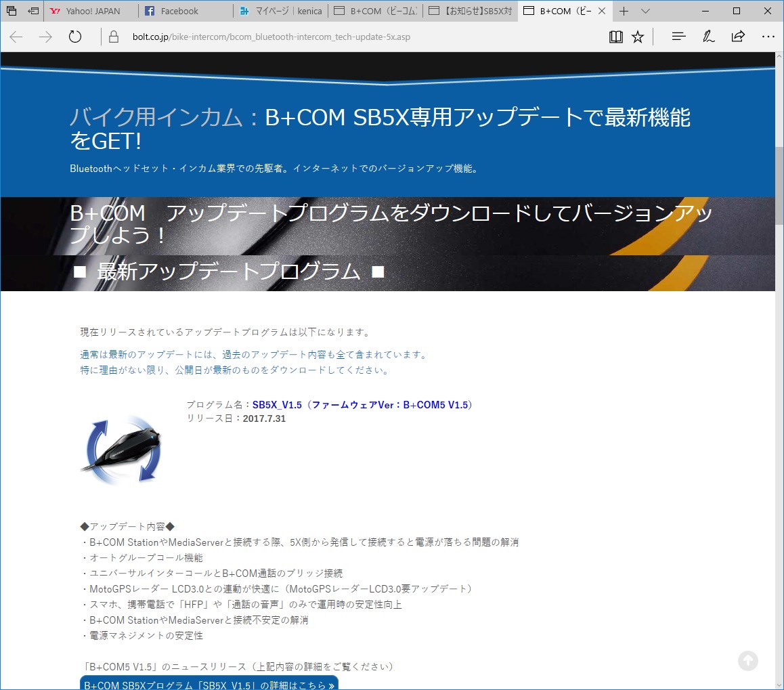The image size is (784, 690).
Task: Add page to favorites with star icon
Action: [638, 37]
